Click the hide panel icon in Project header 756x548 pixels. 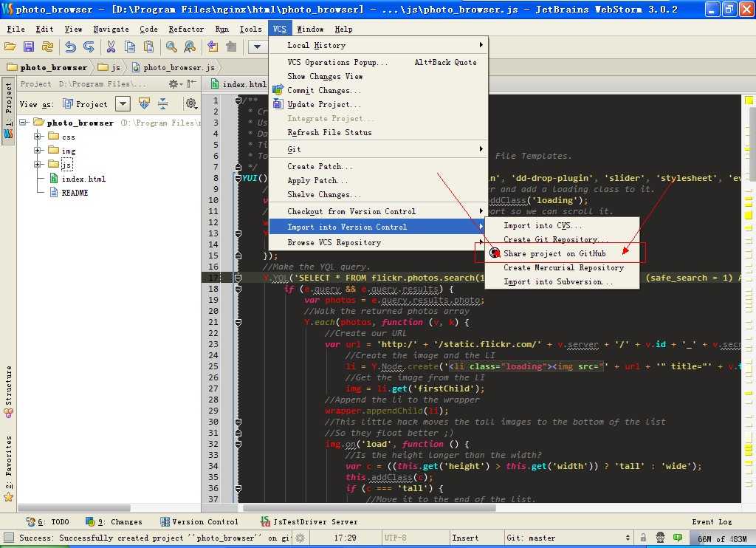[x=191, y=84]
